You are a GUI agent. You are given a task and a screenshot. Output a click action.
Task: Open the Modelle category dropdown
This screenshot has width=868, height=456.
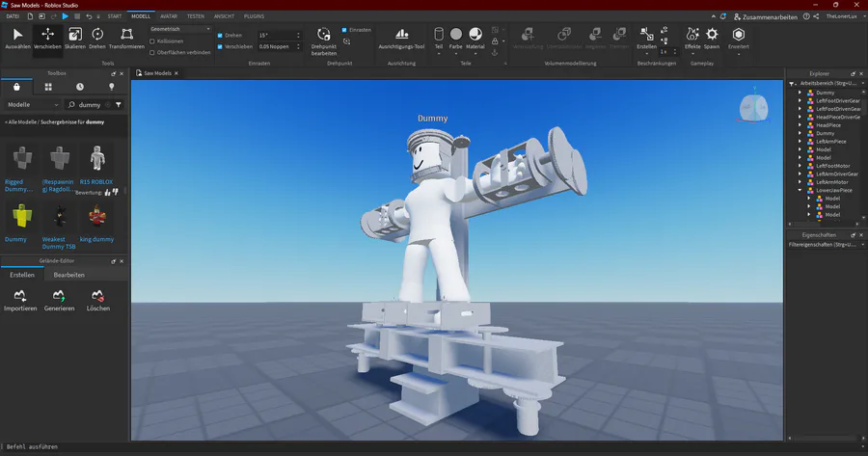pos(33,104)
